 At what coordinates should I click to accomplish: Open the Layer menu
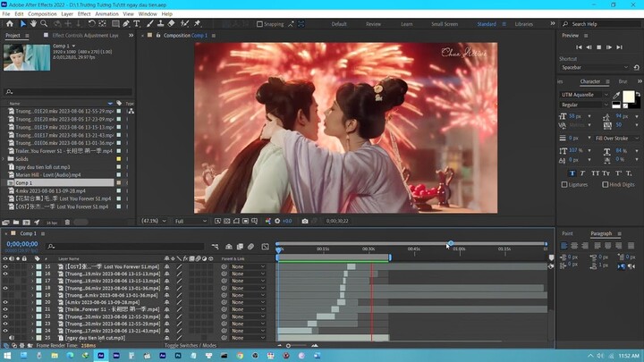(x=67, y=14)
